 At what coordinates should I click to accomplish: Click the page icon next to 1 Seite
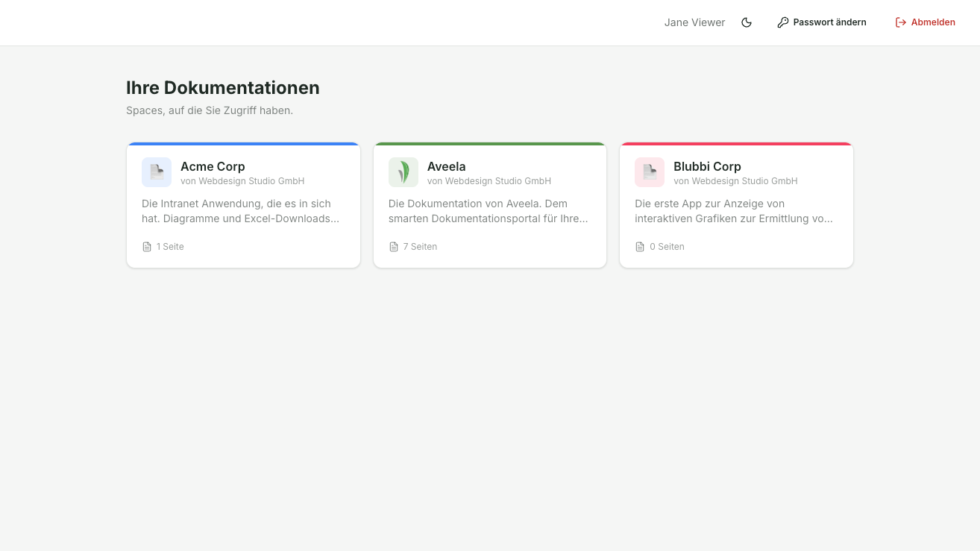tap(147, 247)
